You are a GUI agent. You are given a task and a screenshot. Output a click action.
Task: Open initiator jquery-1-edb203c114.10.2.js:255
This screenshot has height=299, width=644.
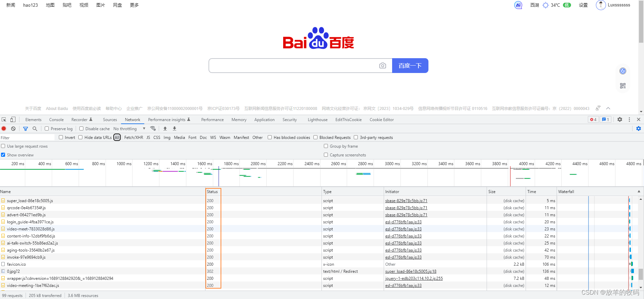pos(414,278)
